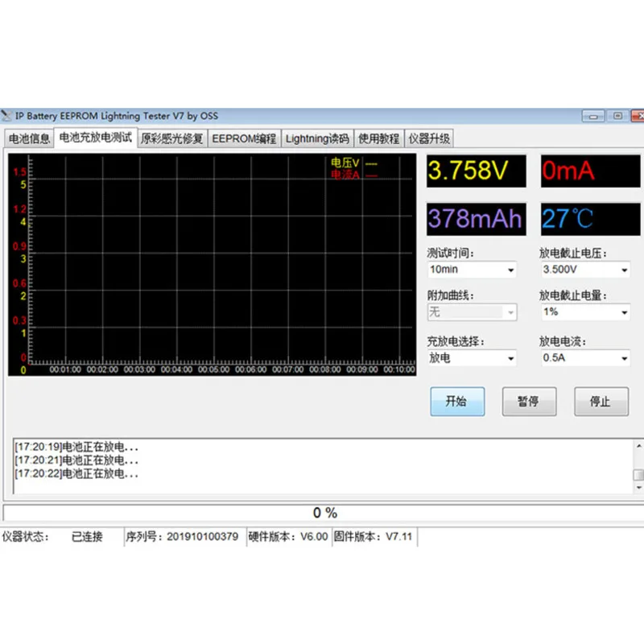The width and height of the screenshot is (644, 644).
Task: Open the 使用教程 tab
Action: (x=378, y=138)
